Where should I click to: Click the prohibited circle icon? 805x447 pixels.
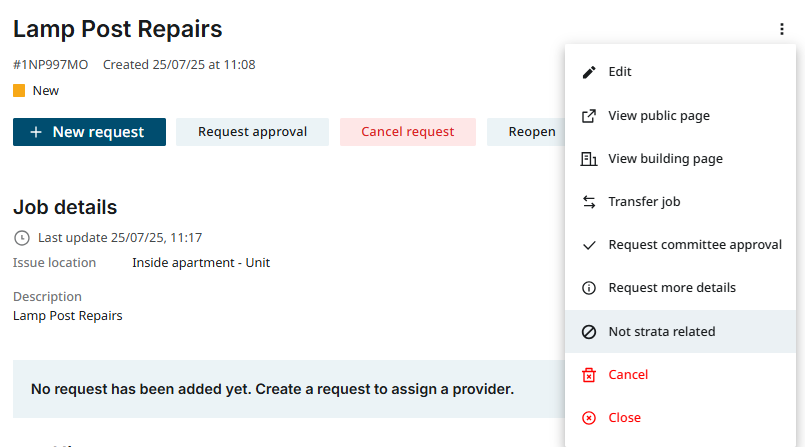tap(589, 331)
